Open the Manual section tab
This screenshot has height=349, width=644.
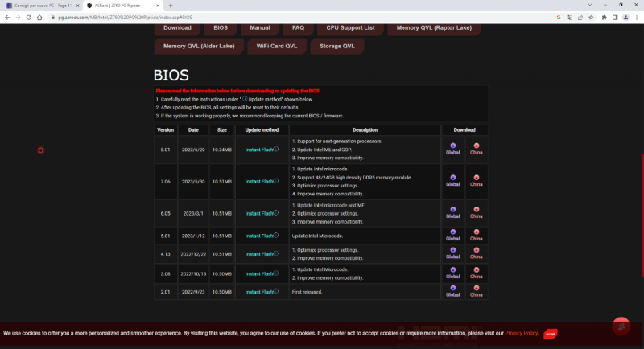pyautogui.click(x=260, y=28)
